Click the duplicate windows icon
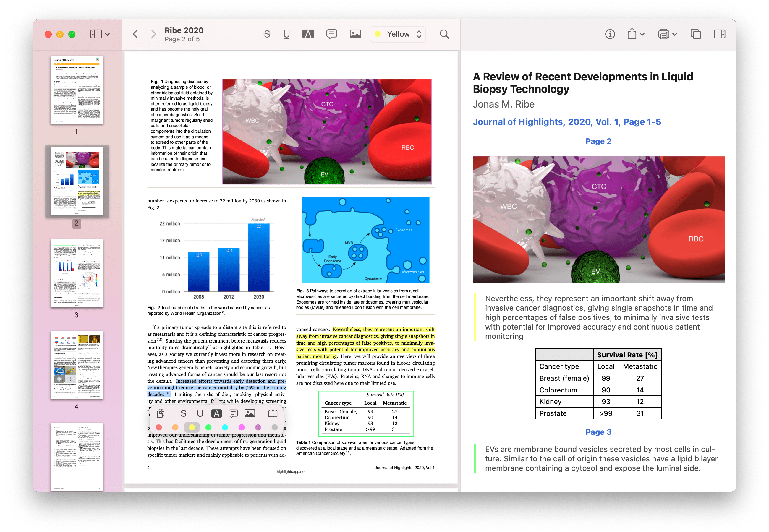The width and height of the screenshot is (769, 532). pos(696,34)
